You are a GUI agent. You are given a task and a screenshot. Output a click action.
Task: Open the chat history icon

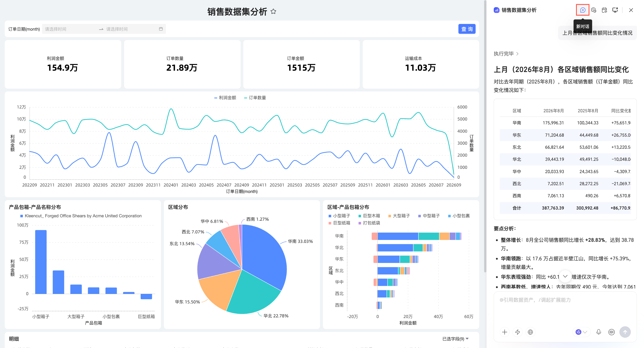click(x=593, y=10)
